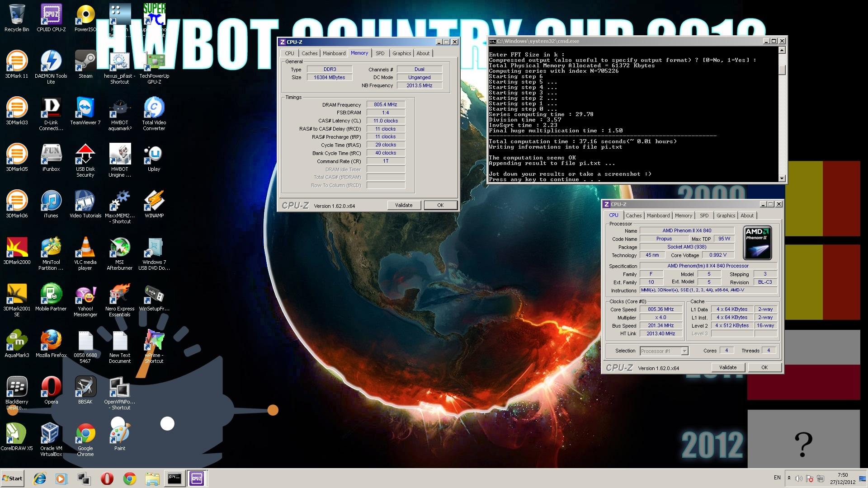Launch Total Video Converter

click(x=154, y=114)
